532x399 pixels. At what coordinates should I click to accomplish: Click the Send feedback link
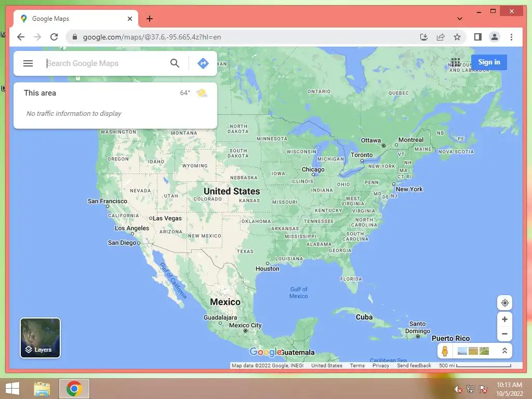(x=414, y=365)
